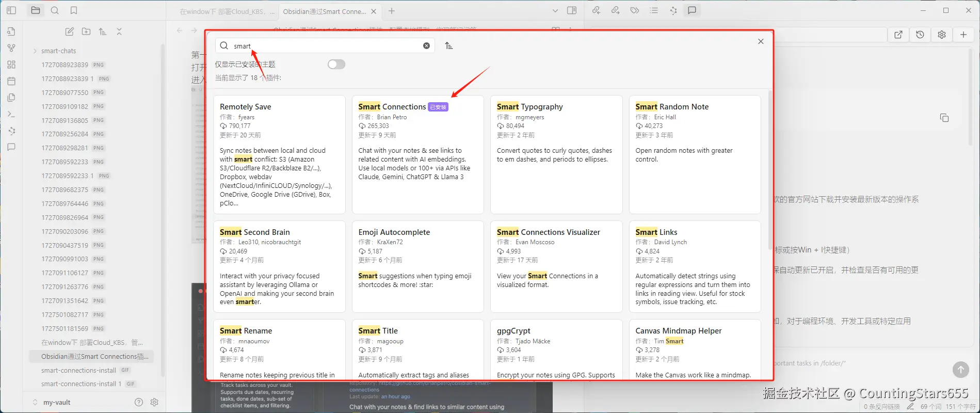Open the Smart Second Brain plugin card
Image resolution: width=980 pixels, height=413 pixels.
click(279, 266)
